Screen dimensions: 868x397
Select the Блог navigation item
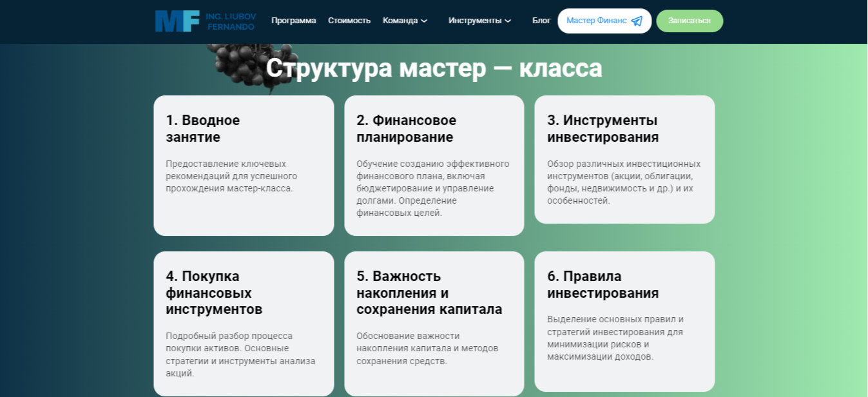point(542,21)
